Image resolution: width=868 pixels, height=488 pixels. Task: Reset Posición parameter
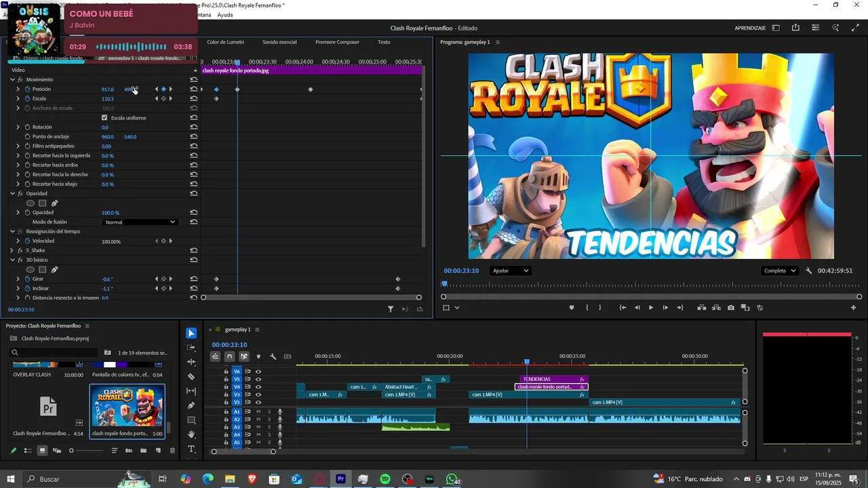click(194, 89)
